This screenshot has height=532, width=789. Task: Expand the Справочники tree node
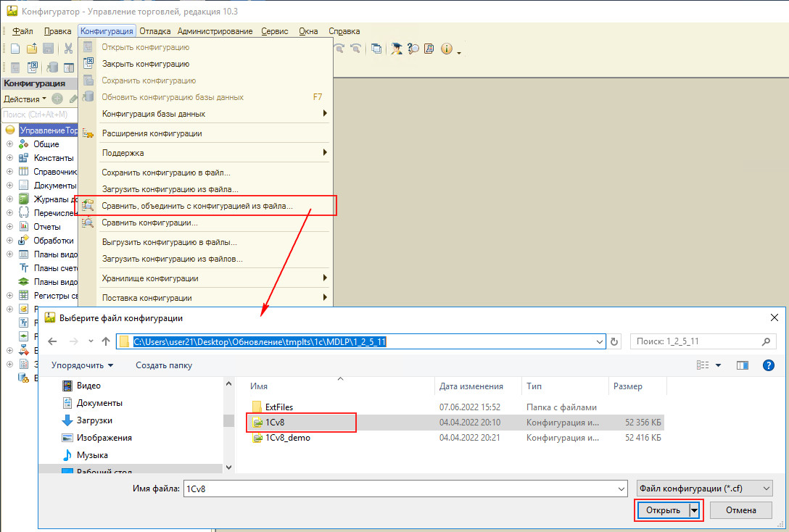tap(9, 172)
